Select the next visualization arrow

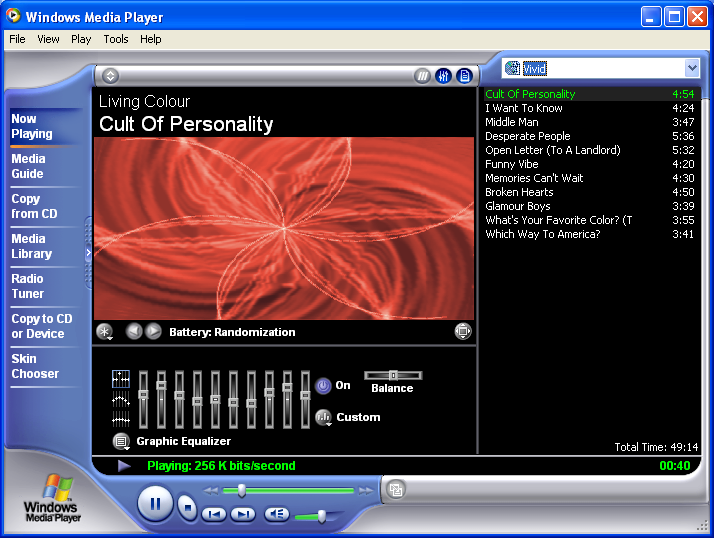153,331
